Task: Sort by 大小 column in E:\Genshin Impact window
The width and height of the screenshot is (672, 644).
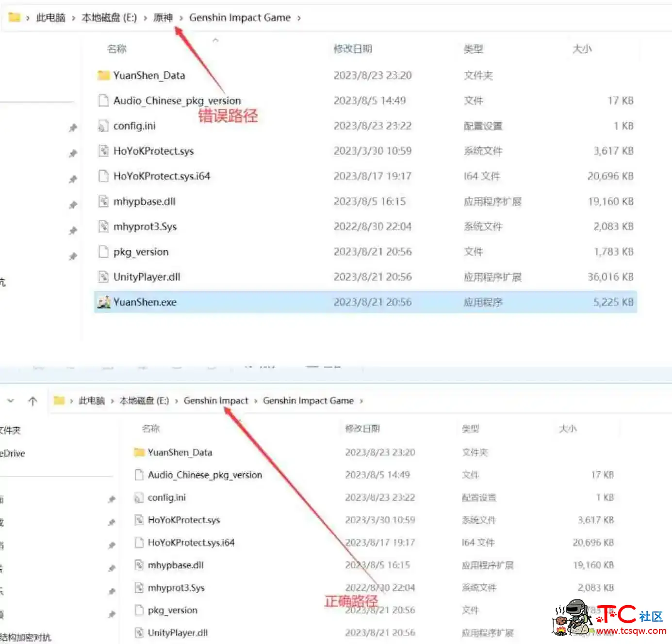Action: [x=568, y=429]
